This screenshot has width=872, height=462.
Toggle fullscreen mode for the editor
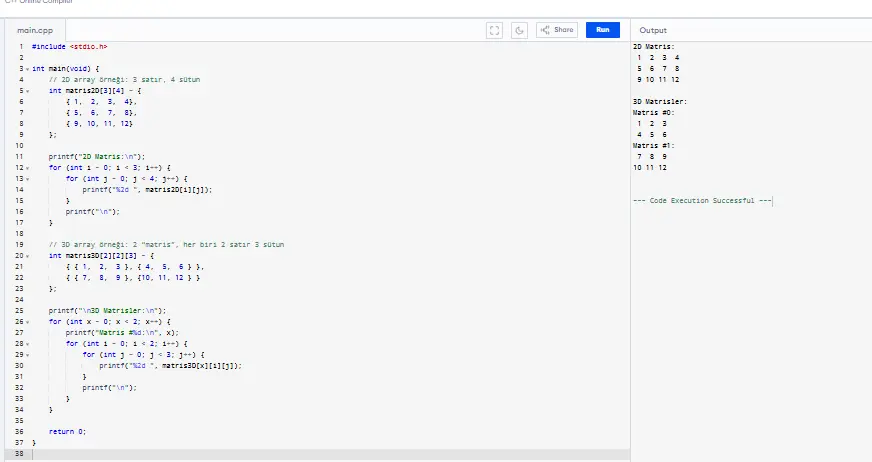tap(494, 30)
